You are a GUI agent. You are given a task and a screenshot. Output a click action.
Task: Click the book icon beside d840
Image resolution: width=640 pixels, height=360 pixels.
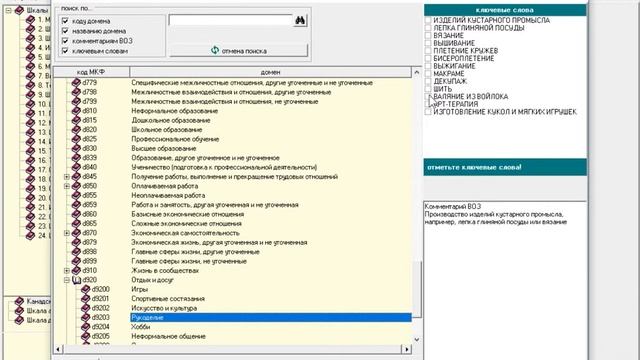pyautogui.click(x=76, y=167)
